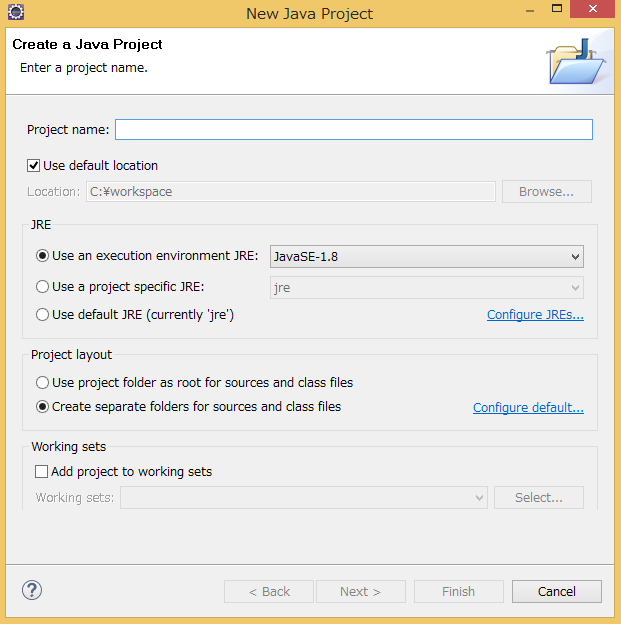Close dialog with red X button
621x624 pixels.
(x=592, y=9)
